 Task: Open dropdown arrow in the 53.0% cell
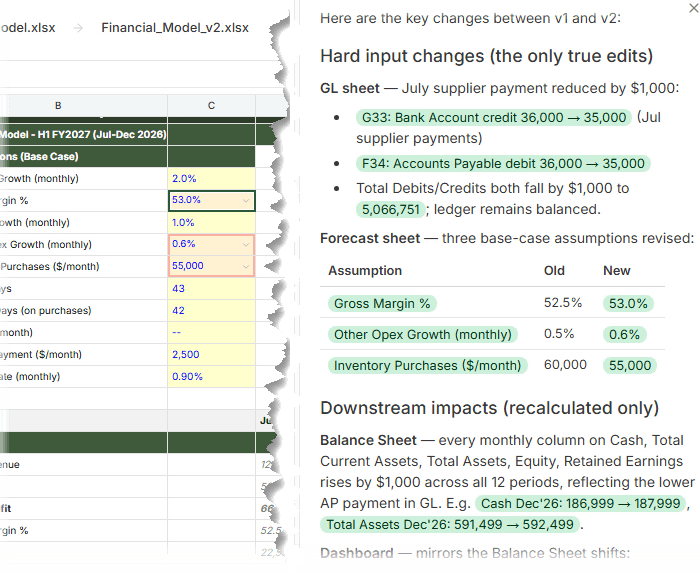click(x=246, y=200)
